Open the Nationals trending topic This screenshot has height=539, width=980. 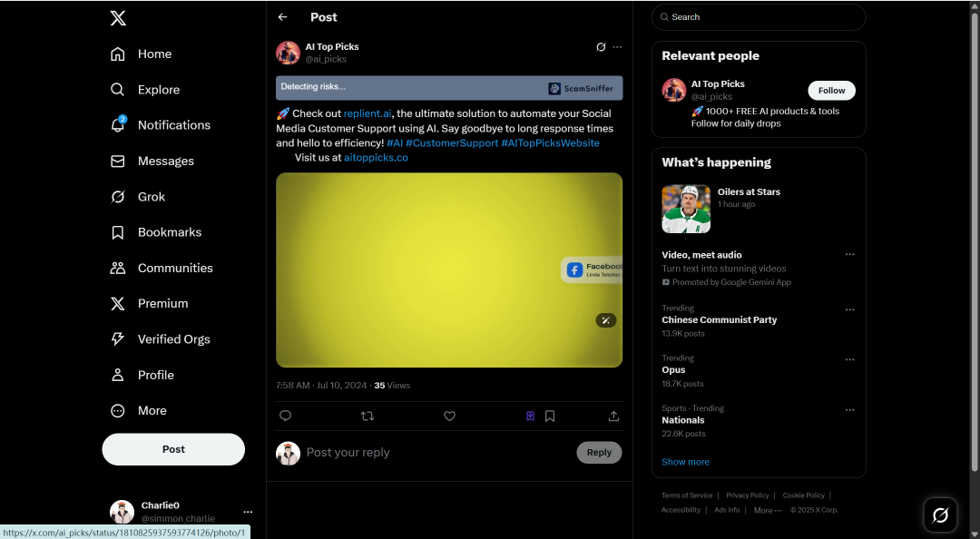pyautogui.click(x=683, y=420)
